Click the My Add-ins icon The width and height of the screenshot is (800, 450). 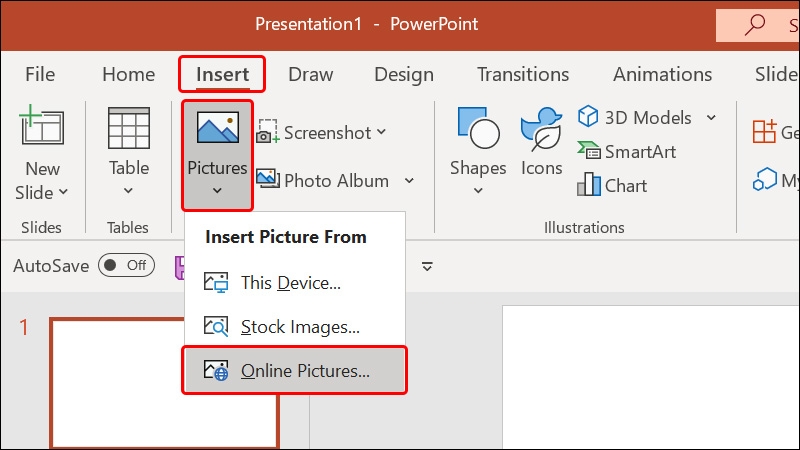point(764,179)
